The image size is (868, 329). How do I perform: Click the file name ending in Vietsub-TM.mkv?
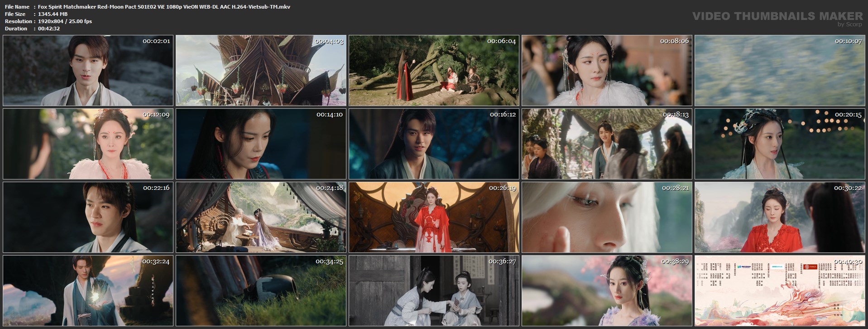(x=164, y=7)
